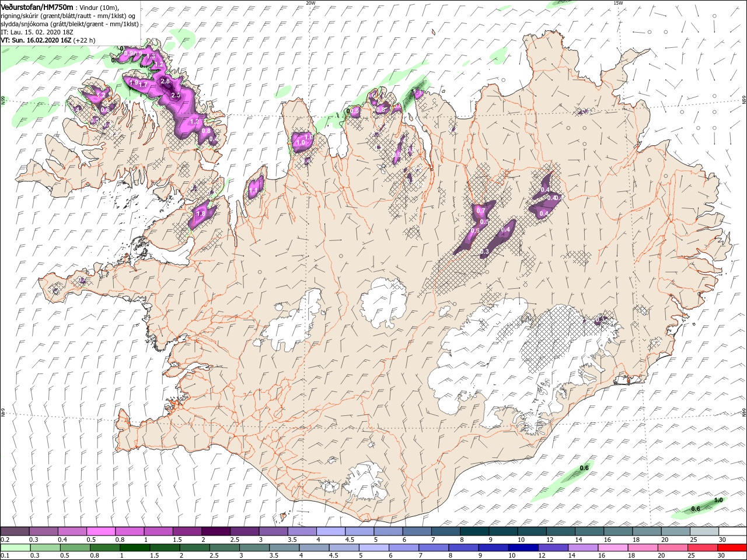The height and width of the screenshot is (560, 747).
Task: Click the 1.0 rain value in the southeast sea
Action: (x=718, y=500)
